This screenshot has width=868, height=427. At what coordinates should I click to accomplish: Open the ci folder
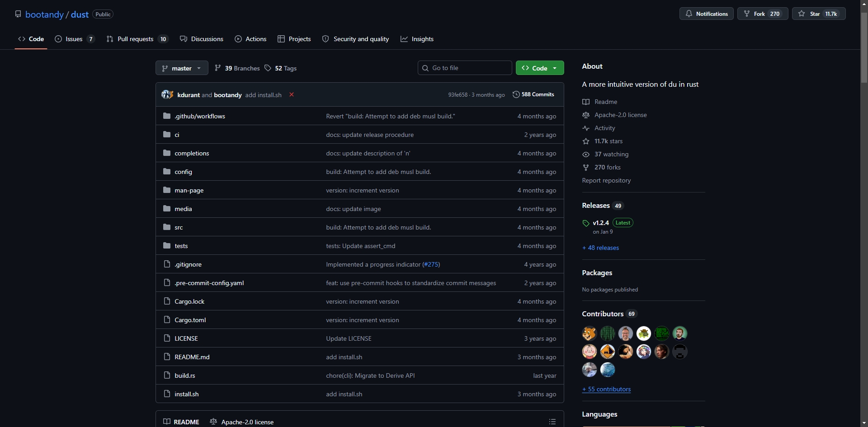pyautogui.click(x=177, y=135)
